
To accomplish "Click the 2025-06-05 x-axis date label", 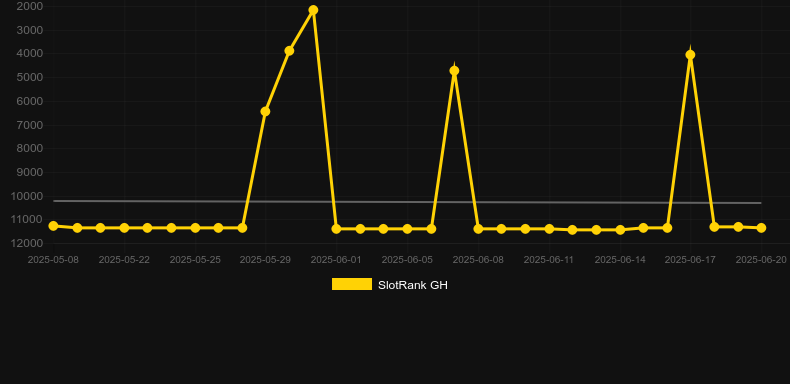I will pyautogui.click(x=407, y=260).
